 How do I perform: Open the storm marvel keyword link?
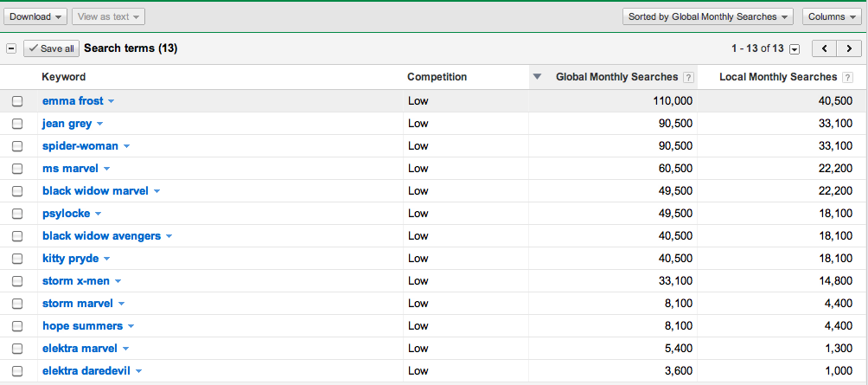78,304
